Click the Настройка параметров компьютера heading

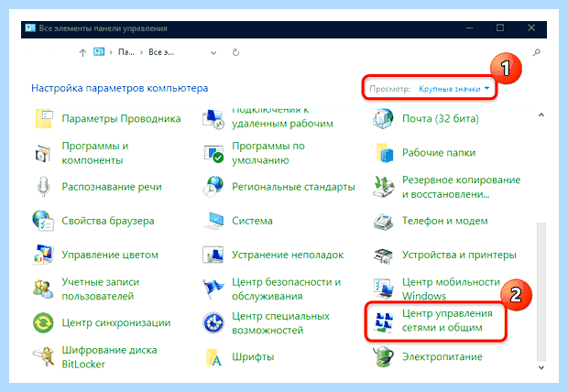(x=119, y=88)
